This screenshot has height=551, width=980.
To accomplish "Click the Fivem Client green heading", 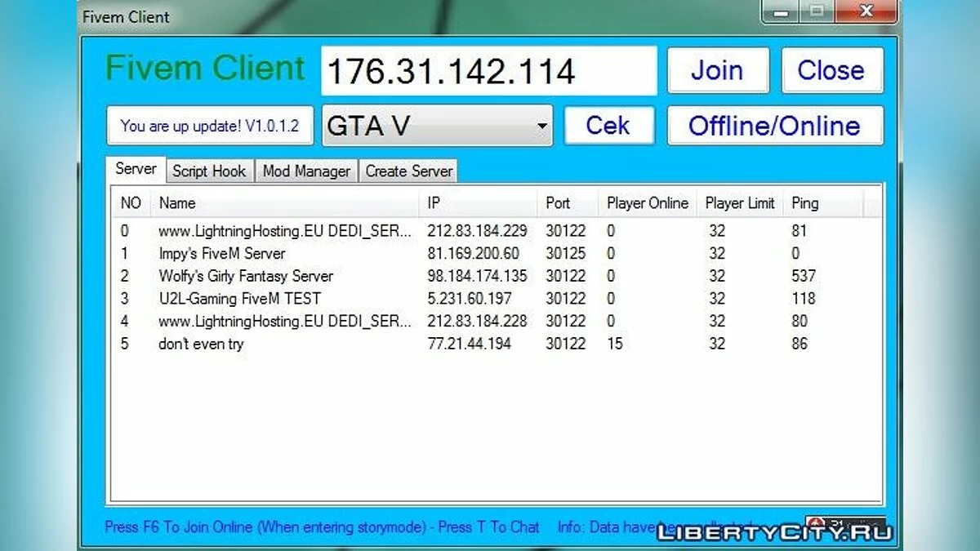I will (x=206, y=68).
